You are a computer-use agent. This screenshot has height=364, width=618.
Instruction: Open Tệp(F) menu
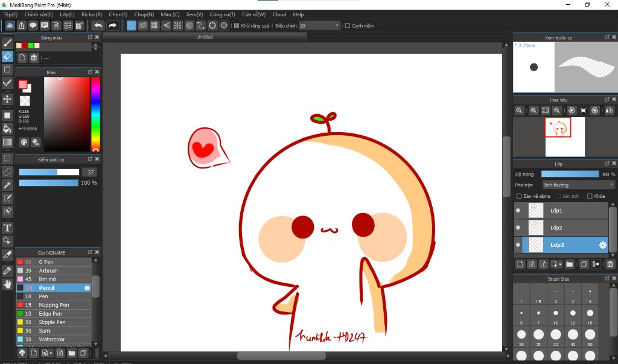[11, 14]
